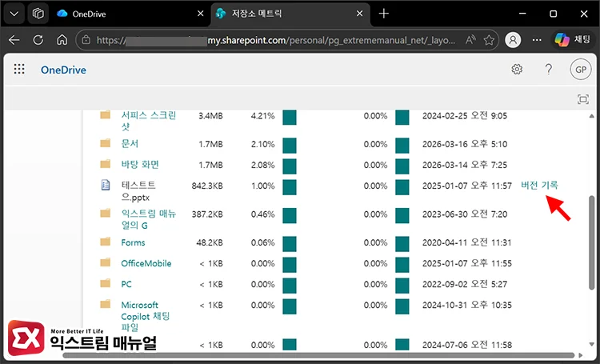Click the folder icon beside OfficeMobile

[106, 262]
